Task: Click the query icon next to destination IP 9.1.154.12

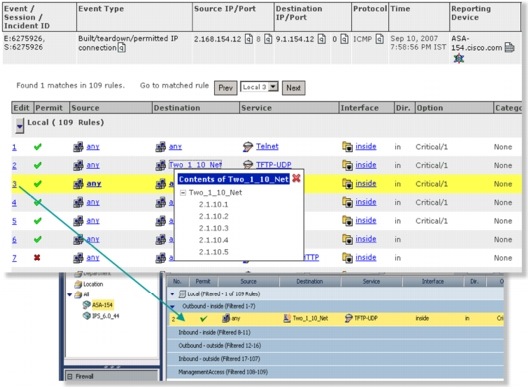Action: [x=322, y=39]
